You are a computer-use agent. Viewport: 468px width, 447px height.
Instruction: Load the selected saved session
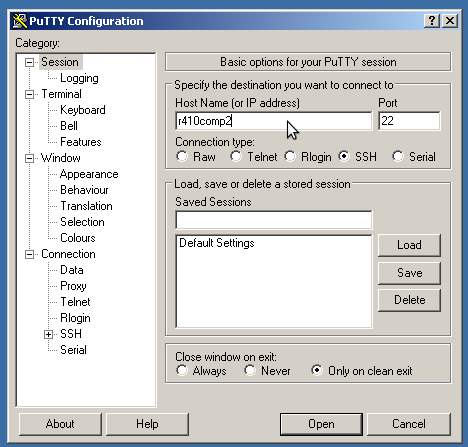tap(409, 245)
